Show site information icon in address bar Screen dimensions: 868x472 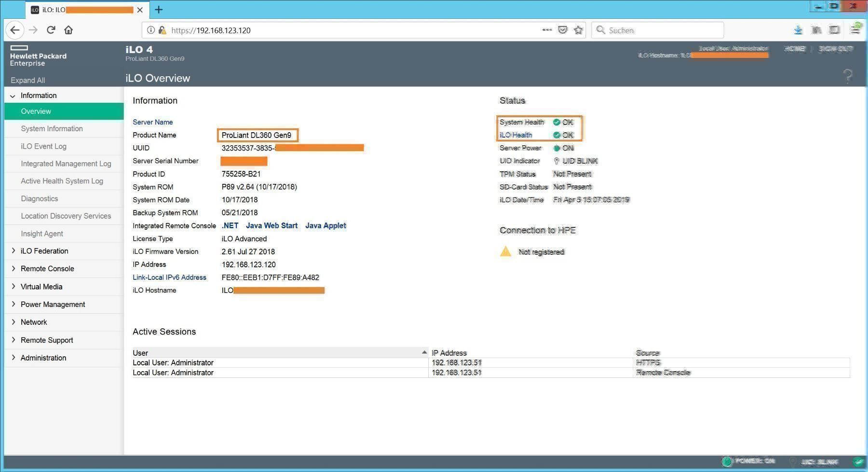click(151, 30)
